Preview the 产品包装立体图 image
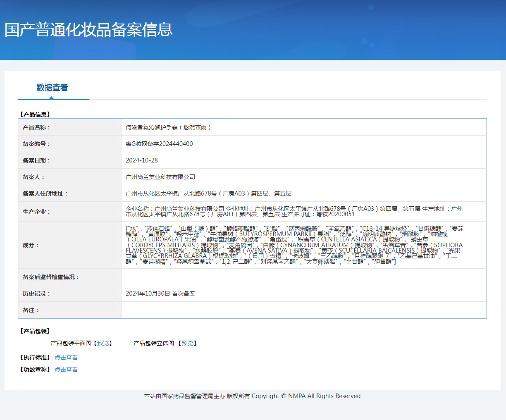Screen dimensions: 506x420 (187, 343)
